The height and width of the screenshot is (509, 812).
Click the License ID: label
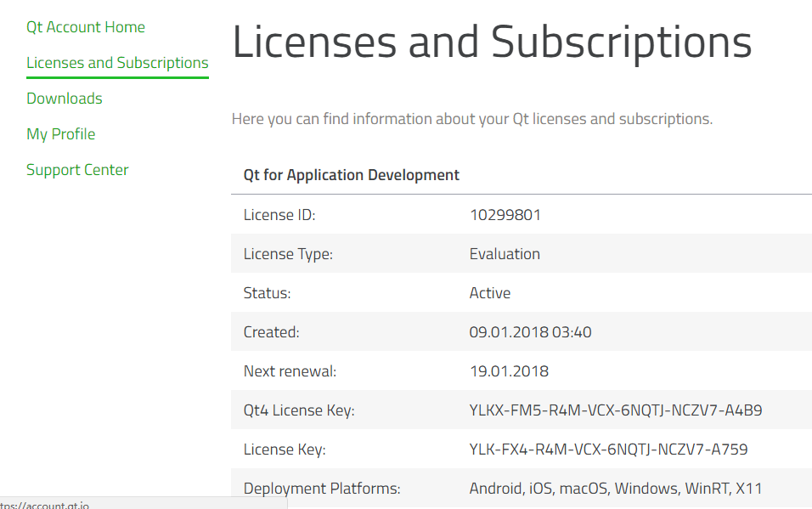click(x=279, y=215)
